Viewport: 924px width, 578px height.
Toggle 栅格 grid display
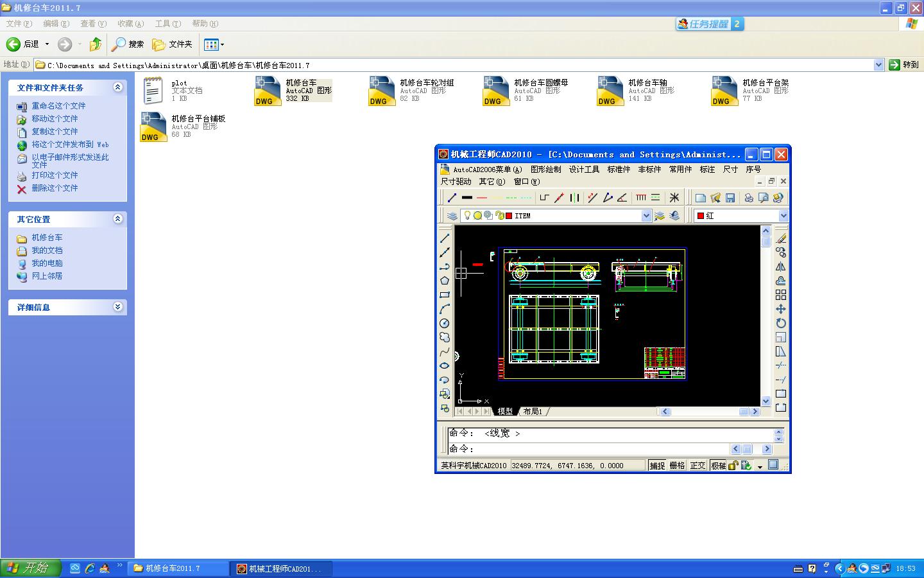[x=678, y=466]
